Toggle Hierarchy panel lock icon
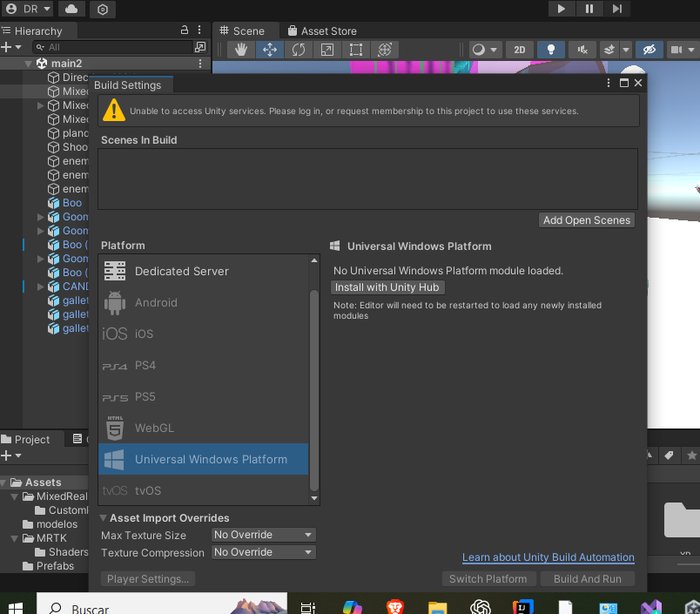Viewport: 700px width, 614px height. pyautogui.click(x=185, y=30)
